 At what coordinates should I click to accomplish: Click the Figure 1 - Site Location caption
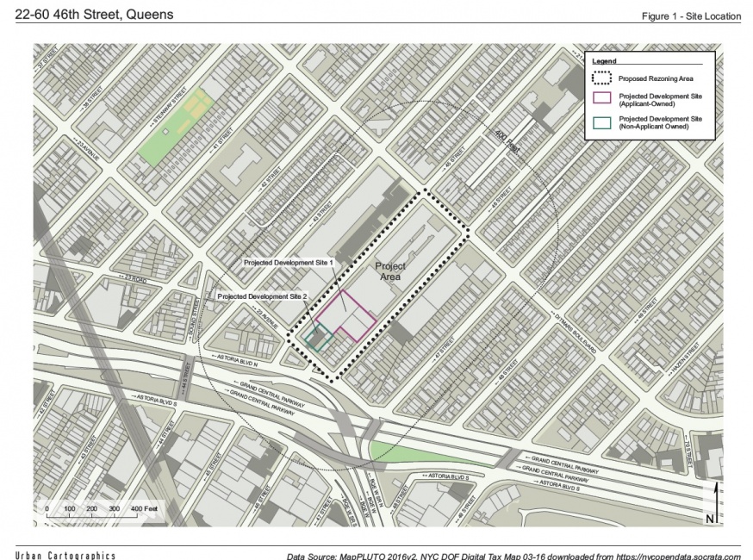click(690, 16)
